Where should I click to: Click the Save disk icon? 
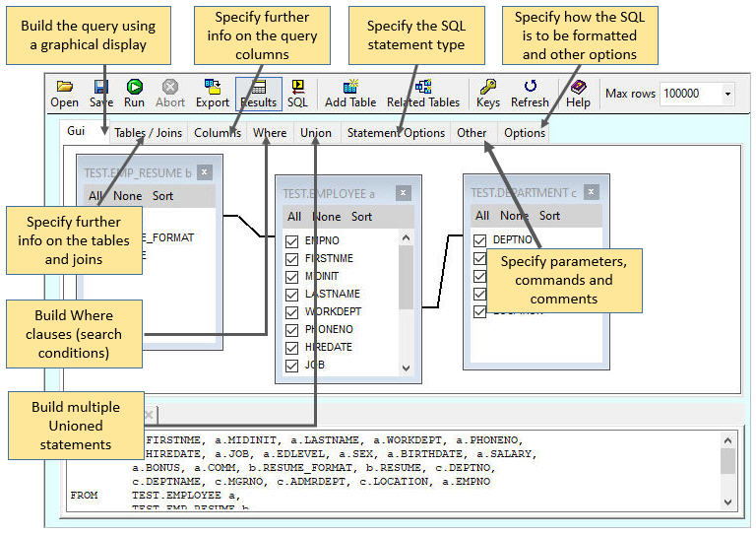[x=101, y=87]
